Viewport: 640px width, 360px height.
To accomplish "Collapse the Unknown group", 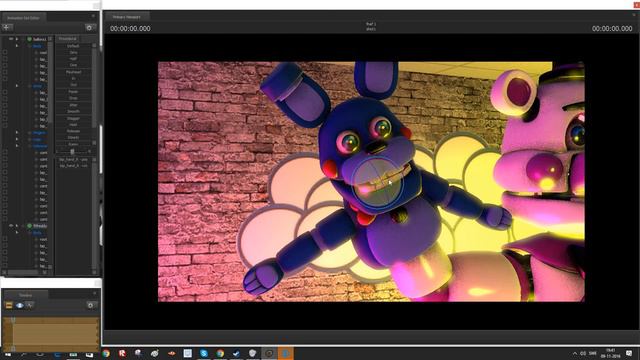I will pos(17,146).
